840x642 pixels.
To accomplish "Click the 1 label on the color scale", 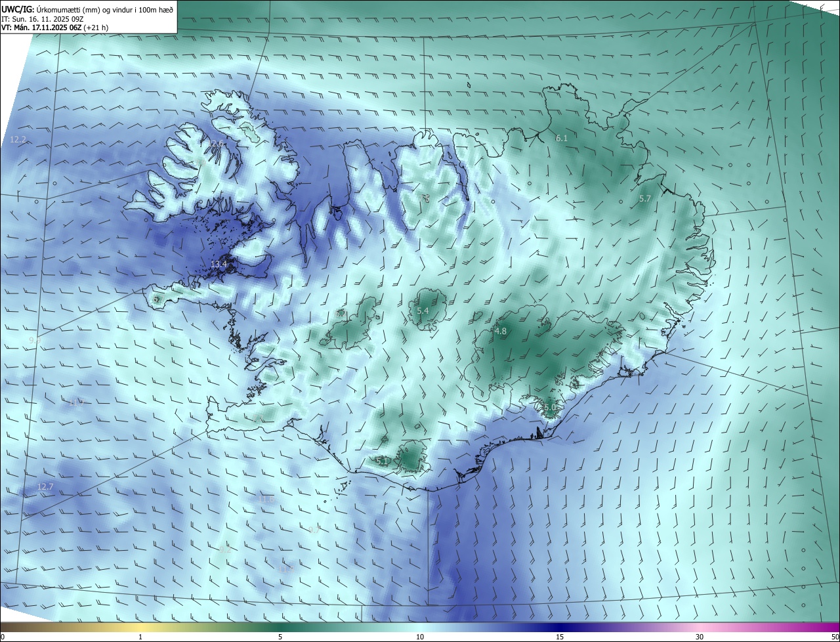I will 140,637.
